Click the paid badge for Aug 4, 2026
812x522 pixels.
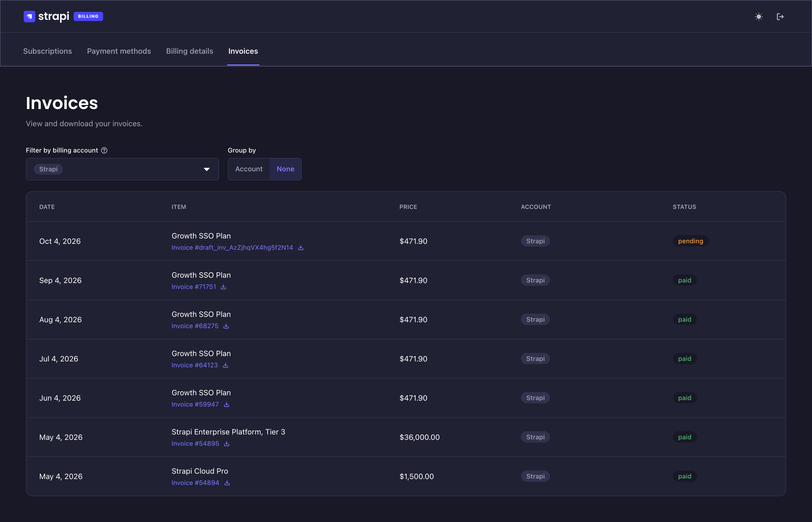[x=684, y=319]
